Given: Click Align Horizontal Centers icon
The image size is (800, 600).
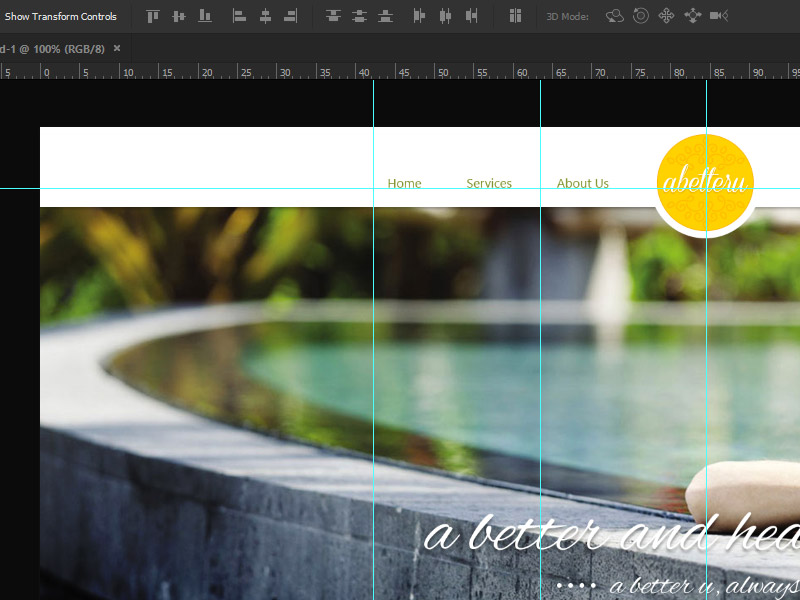Looking at the screenshot, I should click(x=265, y=16).
